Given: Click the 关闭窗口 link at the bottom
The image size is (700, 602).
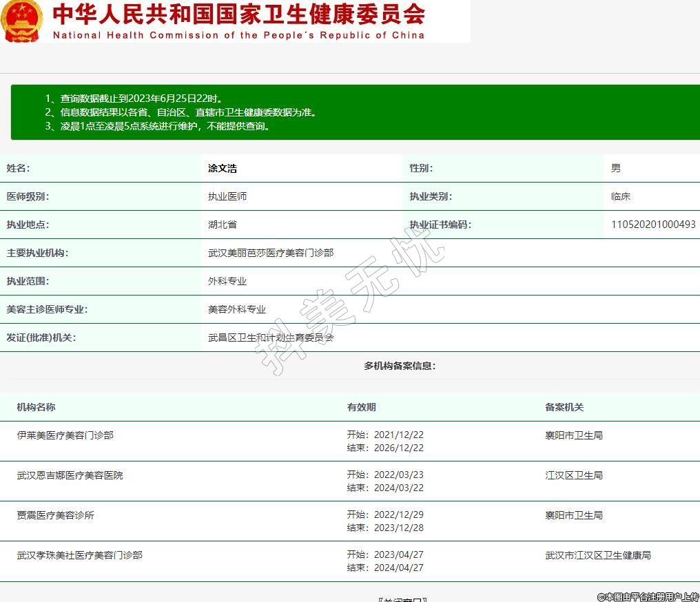Looking at the screenshot, I should 403,599.
